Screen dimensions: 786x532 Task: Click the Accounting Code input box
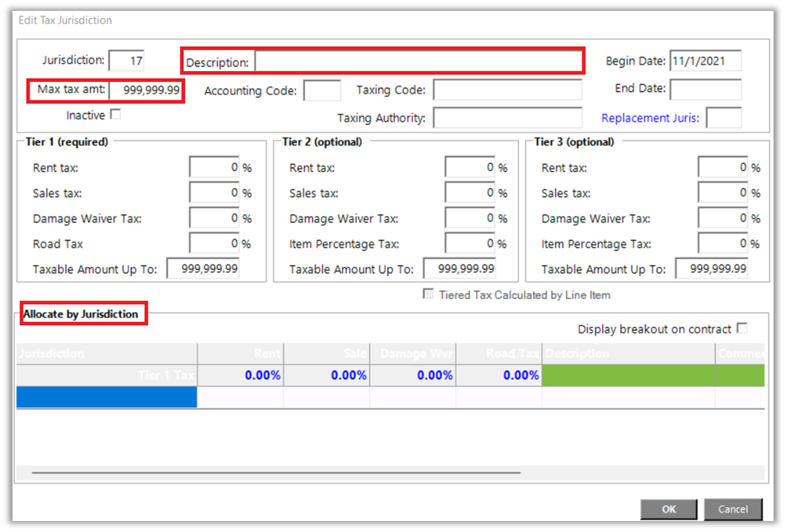322,90
